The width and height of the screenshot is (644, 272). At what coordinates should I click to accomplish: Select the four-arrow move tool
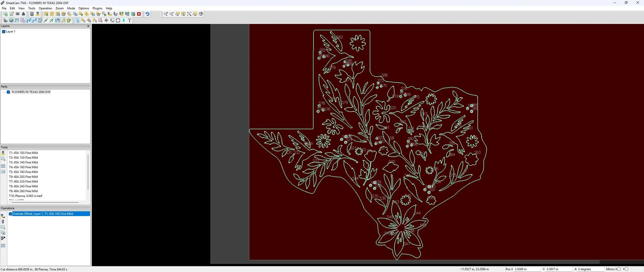coord(106,20)
